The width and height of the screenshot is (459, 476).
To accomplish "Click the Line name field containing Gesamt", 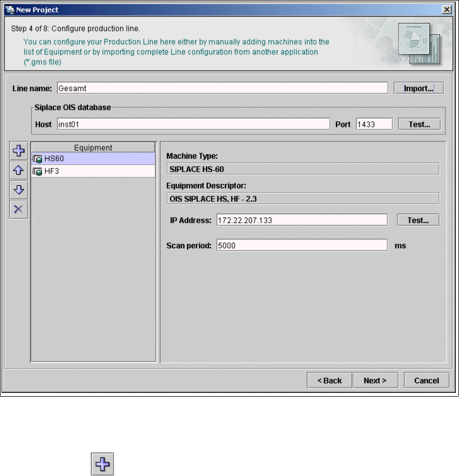I will 223,89.
